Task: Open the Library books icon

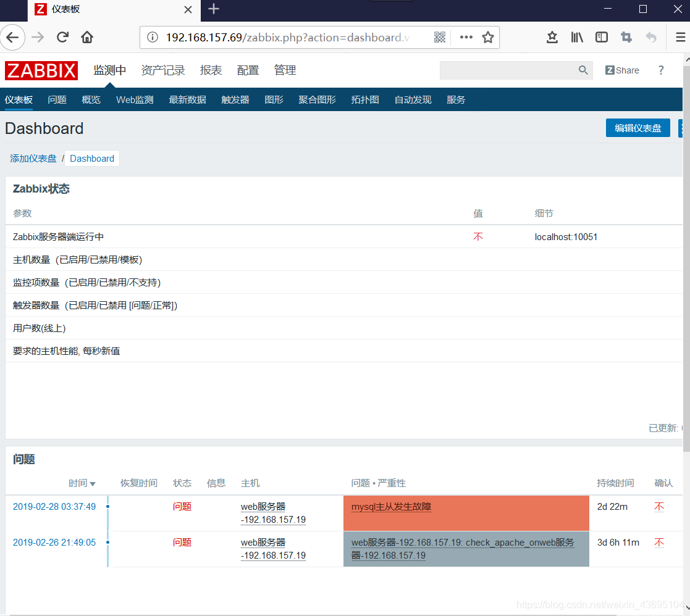Action: click(x=577, y=38)
